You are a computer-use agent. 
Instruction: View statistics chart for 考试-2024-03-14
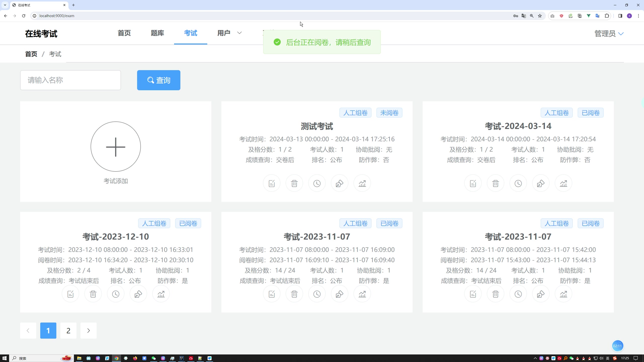click(x=563, y=183)
